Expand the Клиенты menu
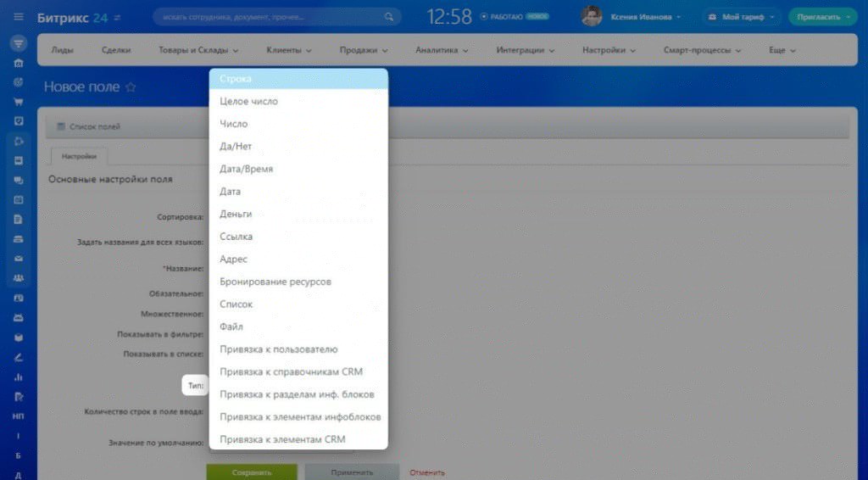The image size is (868, 480). coord(288,50)
